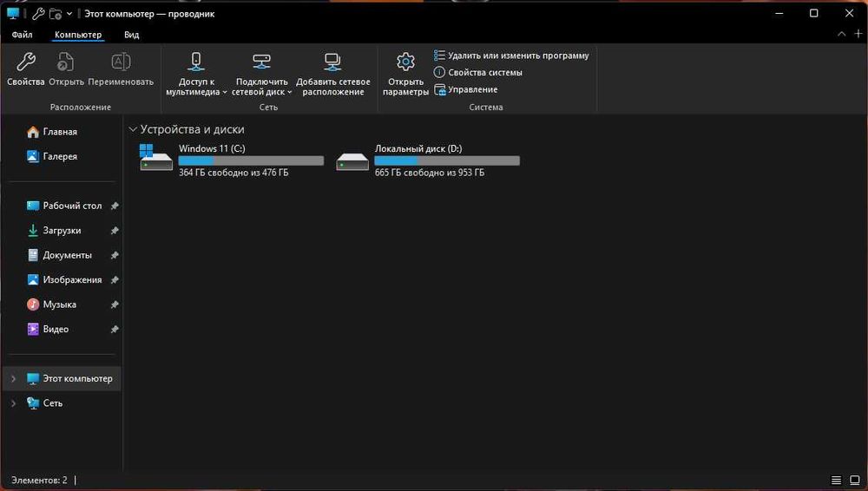Click '364 ГБ свободно из 476 ГБ' text
868x491 pixels.
233,173
